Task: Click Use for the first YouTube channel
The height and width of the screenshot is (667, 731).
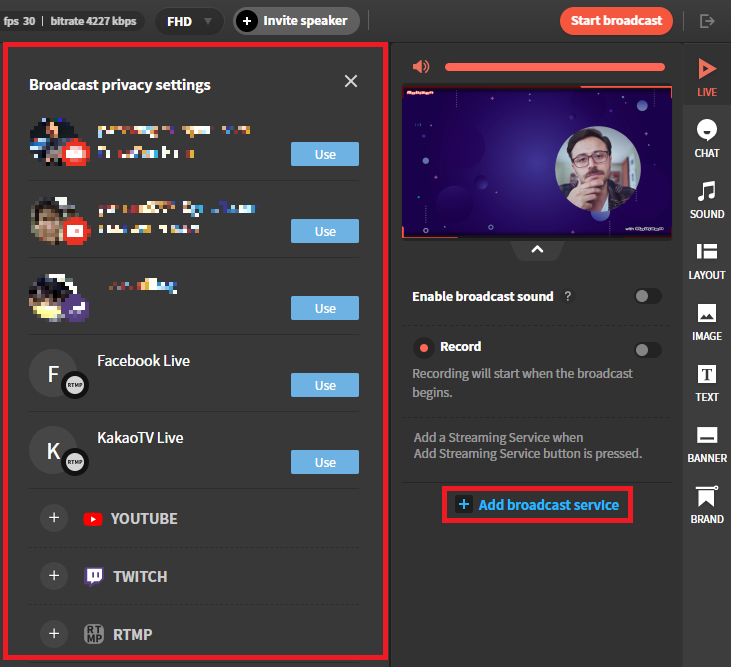Action: (x=325, y=154)
